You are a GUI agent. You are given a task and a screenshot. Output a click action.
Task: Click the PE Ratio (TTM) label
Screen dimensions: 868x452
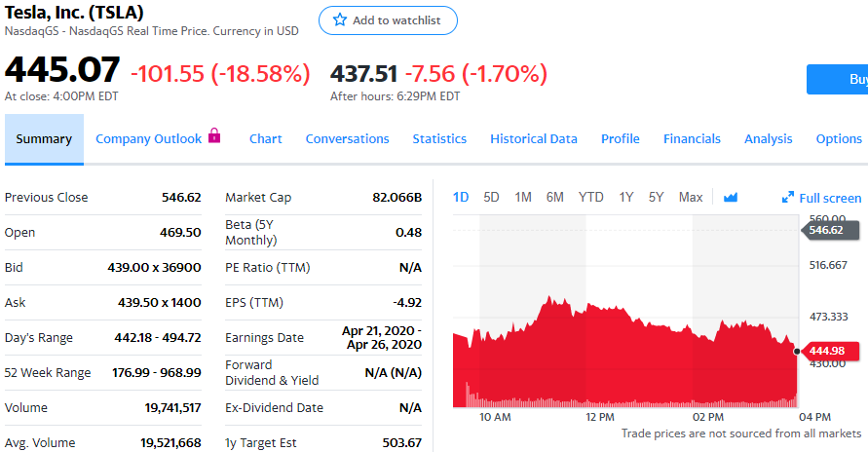[x=267, y=268]
